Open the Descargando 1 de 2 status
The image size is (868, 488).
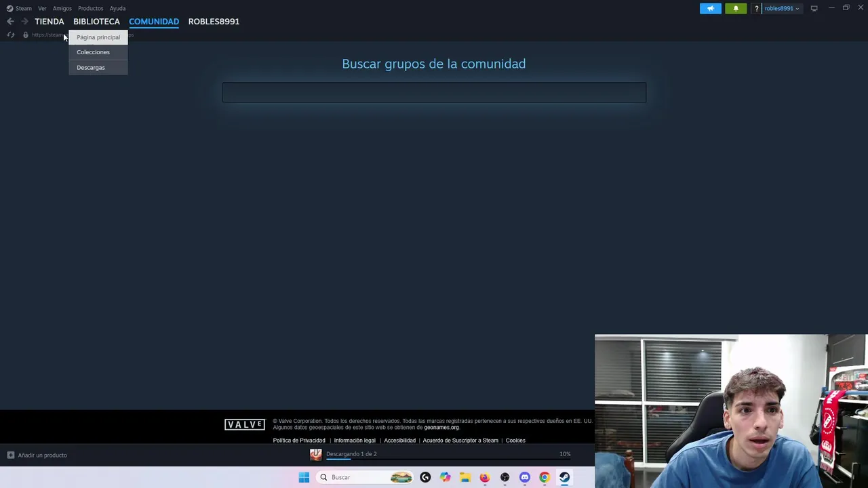tap(351, 454)
